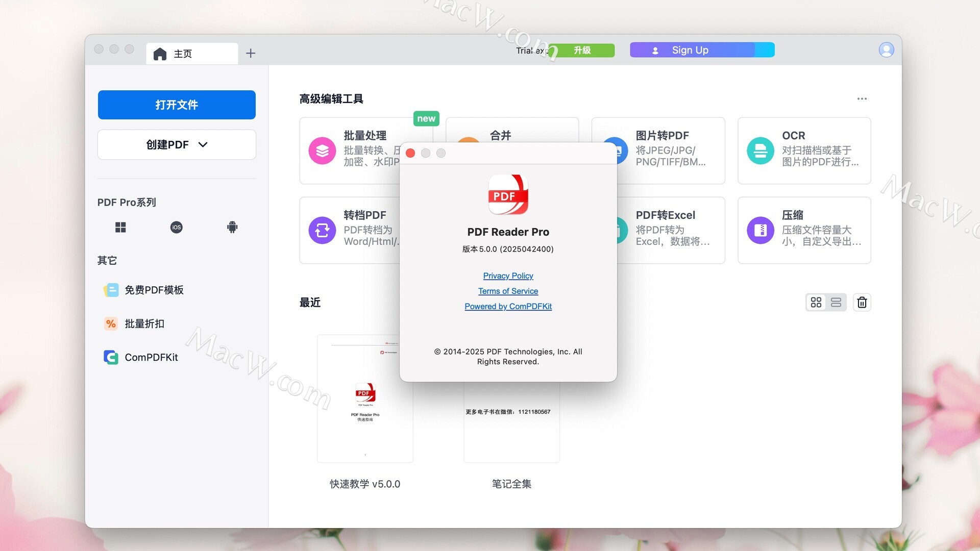Open the iOS version icon
The width and height of the screenshot is (980, 551).
coord(177,228)
